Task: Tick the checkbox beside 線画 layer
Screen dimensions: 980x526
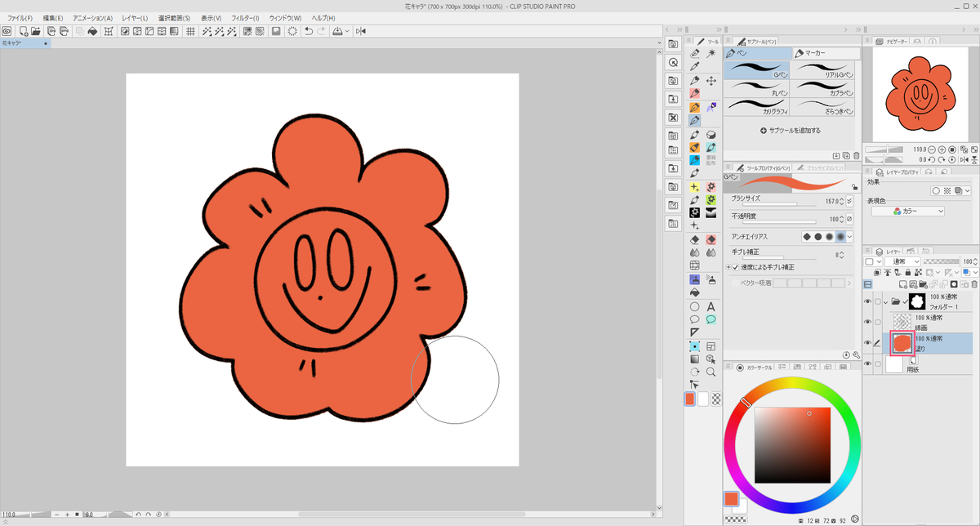Action: pos(878,323)
